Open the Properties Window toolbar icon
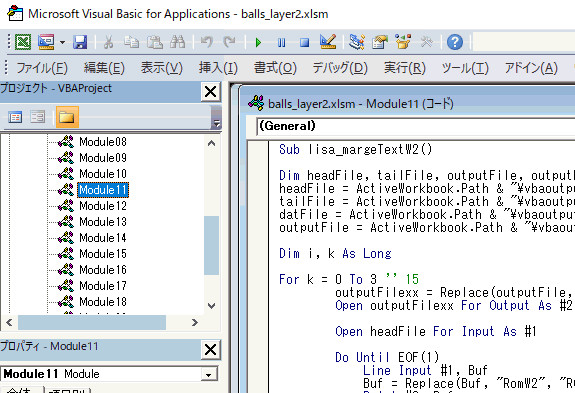Screen dimensions: 575x393 tap(380, 42)
